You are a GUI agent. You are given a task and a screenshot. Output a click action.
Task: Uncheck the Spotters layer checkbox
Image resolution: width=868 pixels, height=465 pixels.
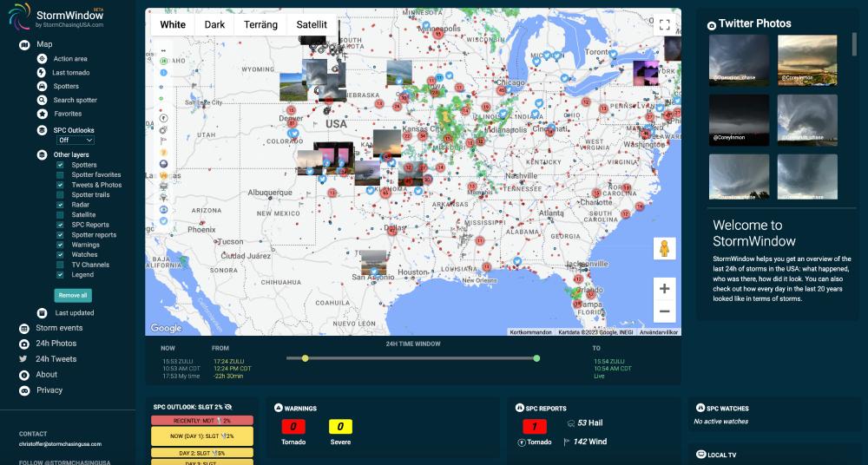[60, 165]
